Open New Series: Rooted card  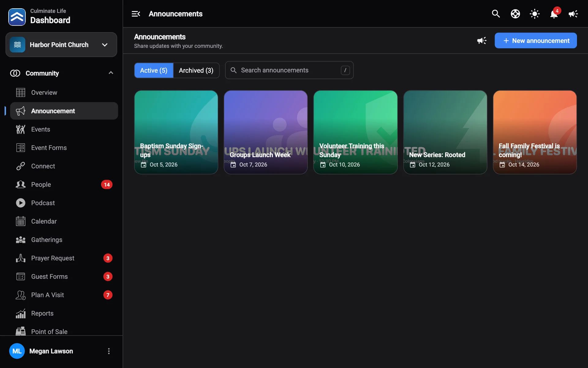pos(445,132)
